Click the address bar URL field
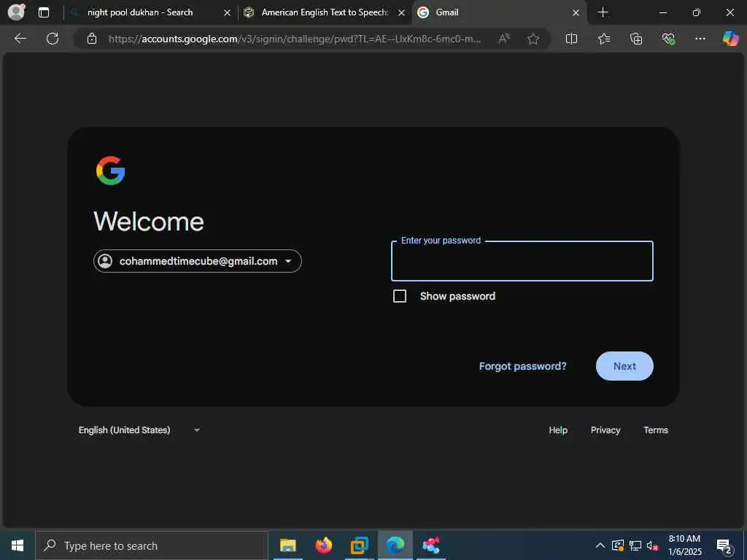The image size is (747, 560). point(295,39)
